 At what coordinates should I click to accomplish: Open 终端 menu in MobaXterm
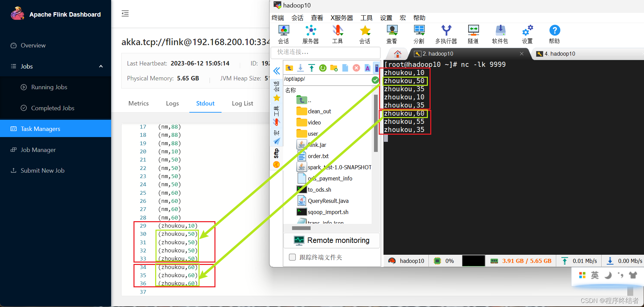[x=278, y=18]
